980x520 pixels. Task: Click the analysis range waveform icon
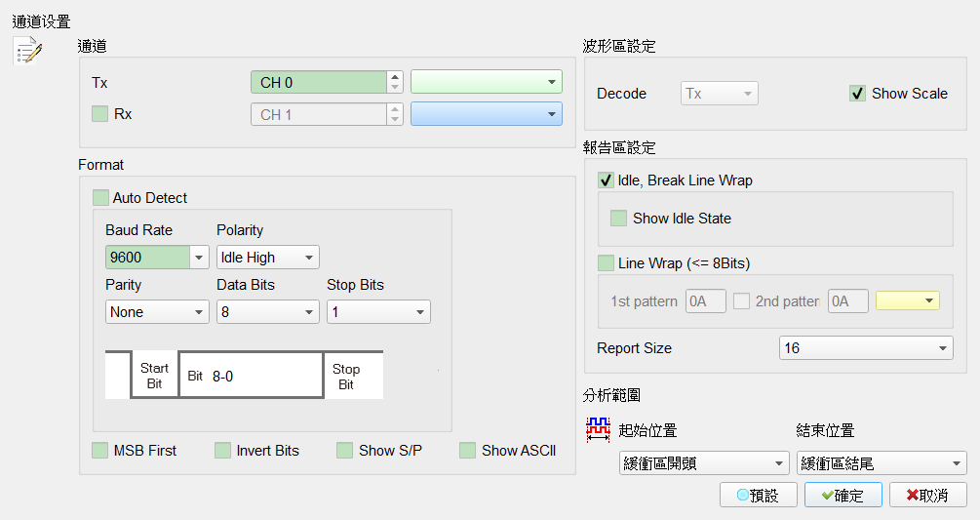(598, 430)
